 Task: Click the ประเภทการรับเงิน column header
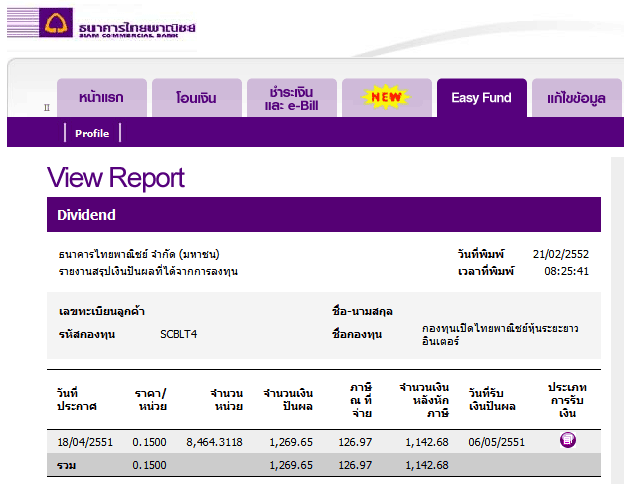(567, 400)
